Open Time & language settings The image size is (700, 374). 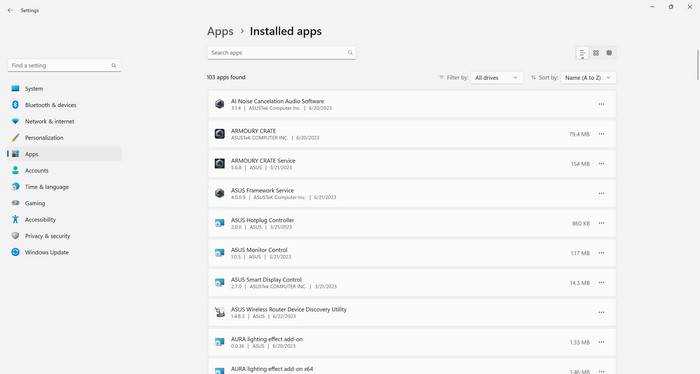64,187
